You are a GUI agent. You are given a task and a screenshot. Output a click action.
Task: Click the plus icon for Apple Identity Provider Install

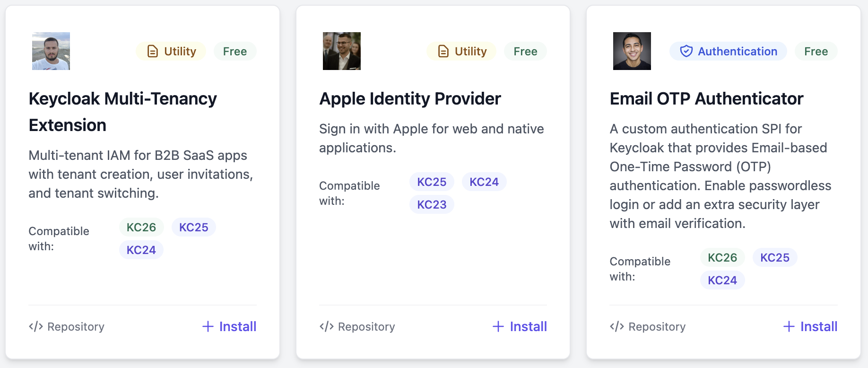coord(498,326)
